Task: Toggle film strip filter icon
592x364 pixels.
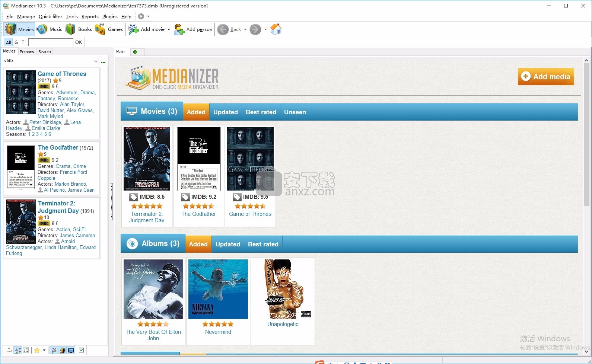Action: [63, 350]
